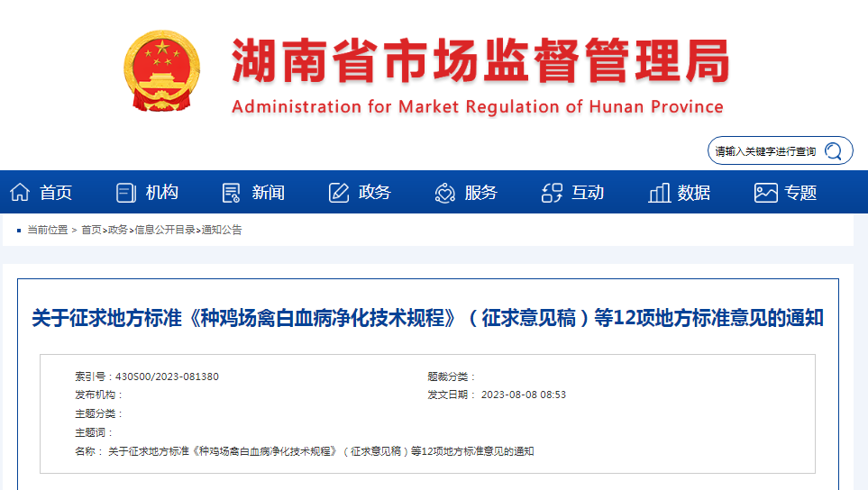The image size is (868, 490).
Task: Open the 新闻 navigation menu
Action: (x=269, y=192)
